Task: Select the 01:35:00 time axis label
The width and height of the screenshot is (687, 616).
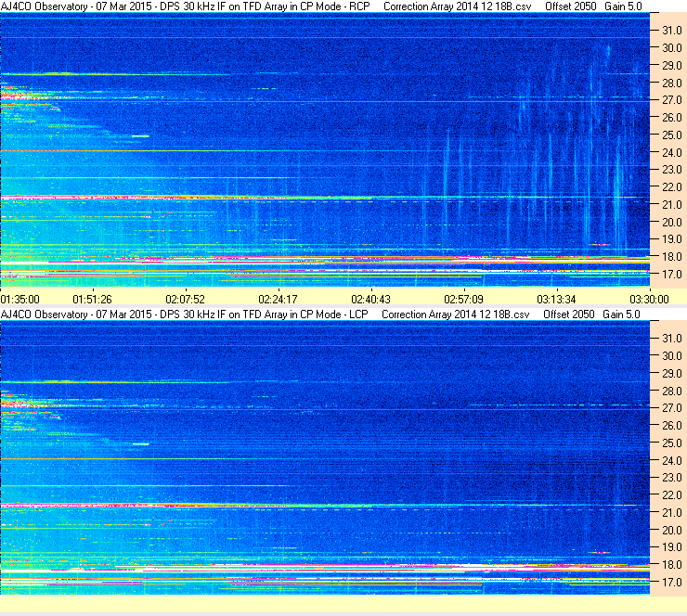Action: (20, 300)
